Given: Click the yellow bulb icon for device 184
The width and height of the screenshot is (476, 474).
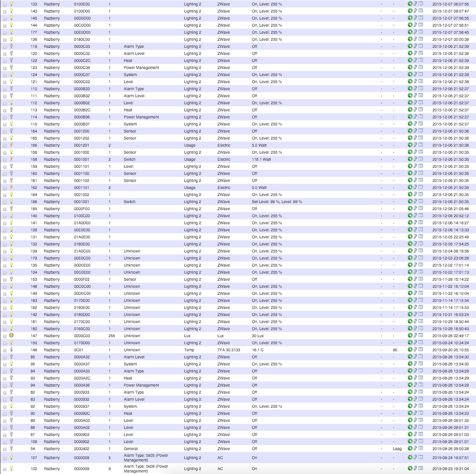Looking at the screenshot, I should pos(11,194).
